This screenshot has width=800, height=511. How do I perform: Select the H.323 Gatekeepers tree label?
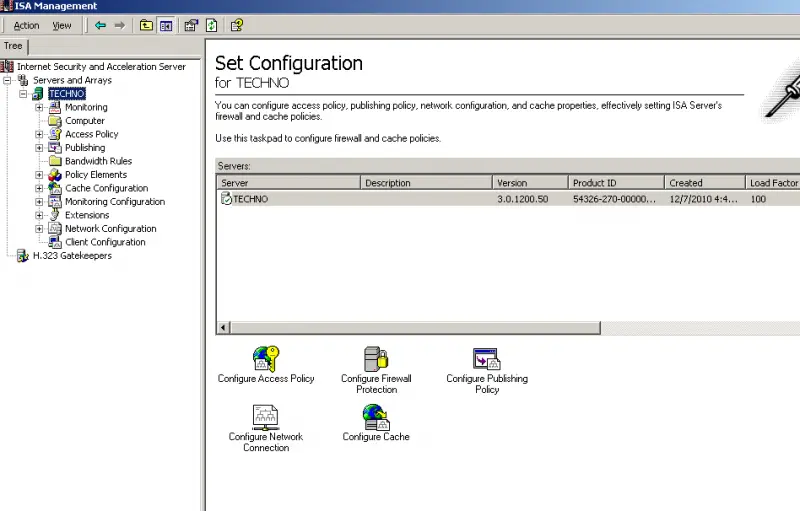(x=72, y=256)
